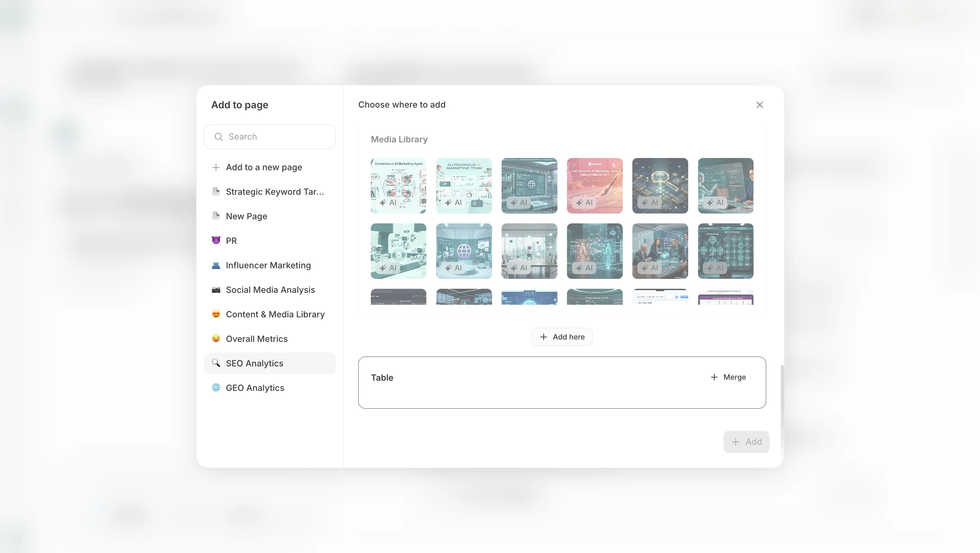
Task: Select the dashboard room with globe thumbnail, first row
Action: pyautogui.click(x=529, y=186)
